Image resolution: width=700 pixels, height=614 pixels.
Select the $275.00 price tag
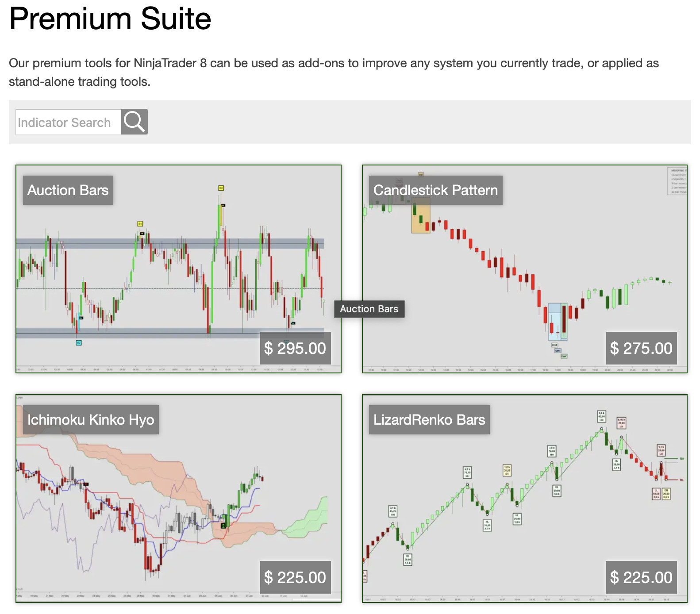[x=641, y=348]
